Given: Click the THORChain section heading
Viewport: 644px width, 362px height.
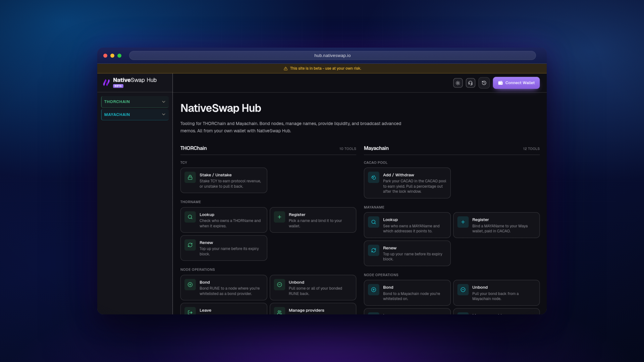Looking at the screenshot, I should [x=194, y=148].
